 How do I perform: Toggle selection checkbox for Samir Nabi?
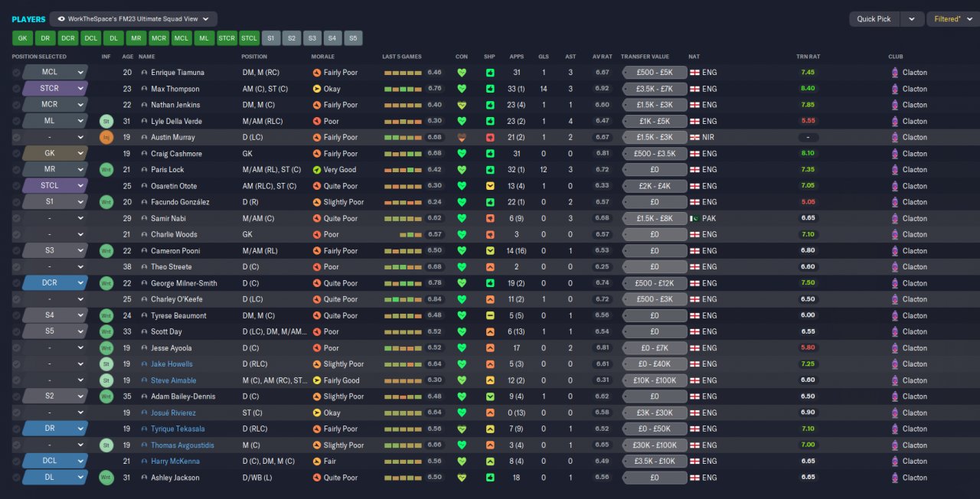point(16,219)
